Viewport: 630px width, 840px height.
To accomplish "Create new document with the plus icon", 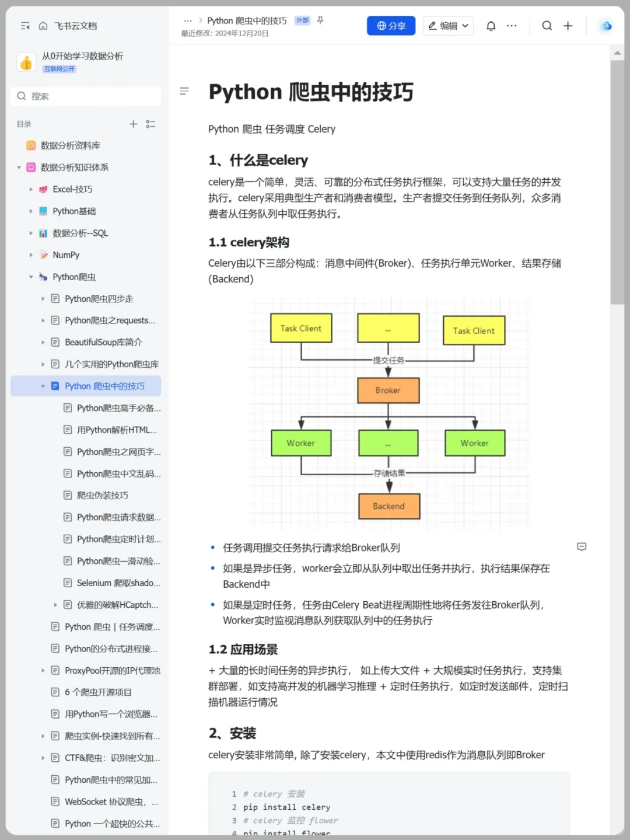I will pos(568,26).
